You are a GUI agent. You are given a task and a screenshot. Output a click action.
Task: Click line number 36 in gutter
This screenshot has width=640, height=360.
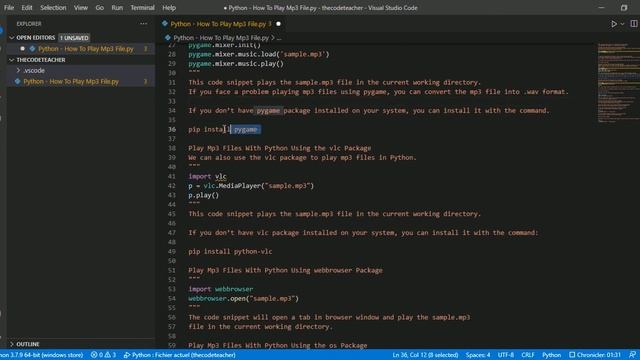pos(172,129)
